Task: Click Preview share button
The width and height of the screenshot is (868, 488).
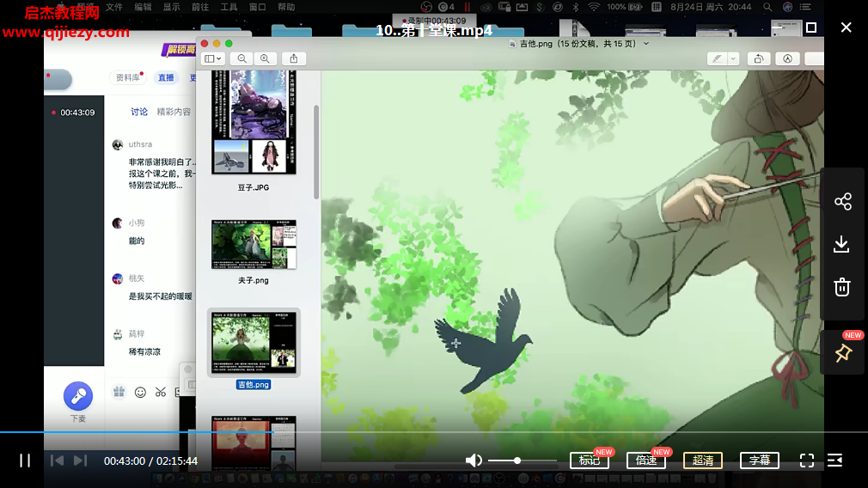Action: click(x=294, y=58)
